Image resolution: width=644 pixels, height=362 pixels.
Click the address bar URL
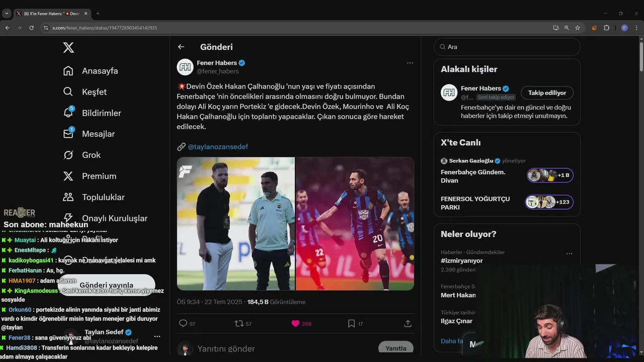click(105, 28)
